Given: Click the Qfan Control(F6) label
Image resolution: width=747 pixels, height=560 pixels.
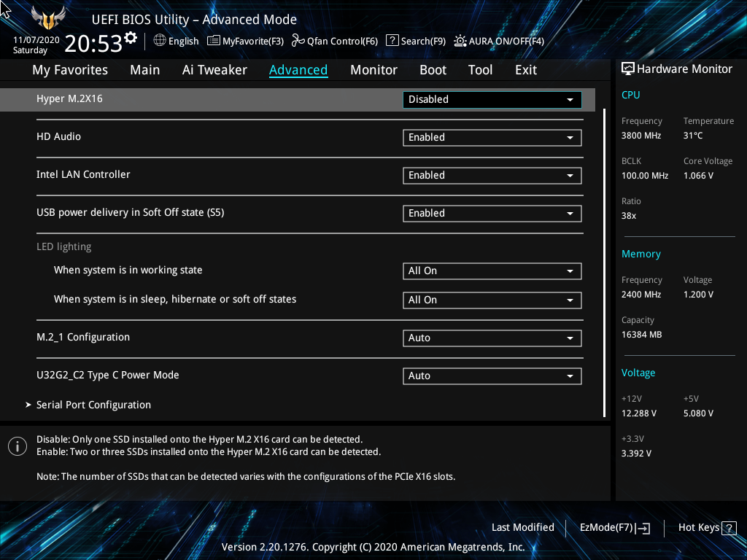Looking at the screenshot, I should pyautogui.click(x=342, y=41).
